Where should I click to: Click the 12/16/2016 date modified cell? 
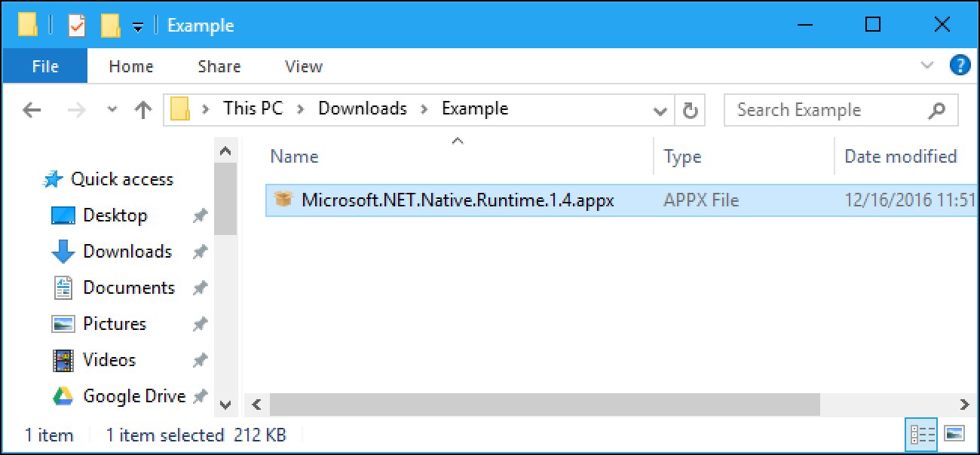tap(908, 200)
